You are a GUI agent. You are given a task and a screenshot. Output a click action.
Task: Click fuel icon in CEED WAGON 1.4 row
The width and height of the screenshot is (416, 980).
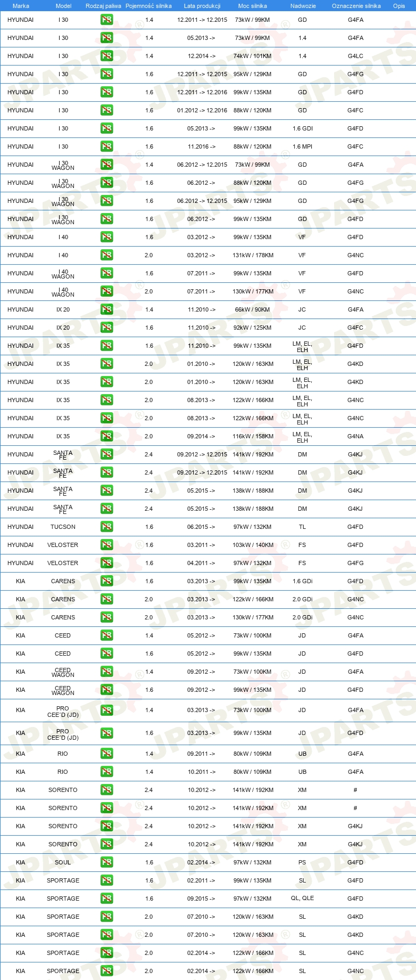(x=106, y=672)
